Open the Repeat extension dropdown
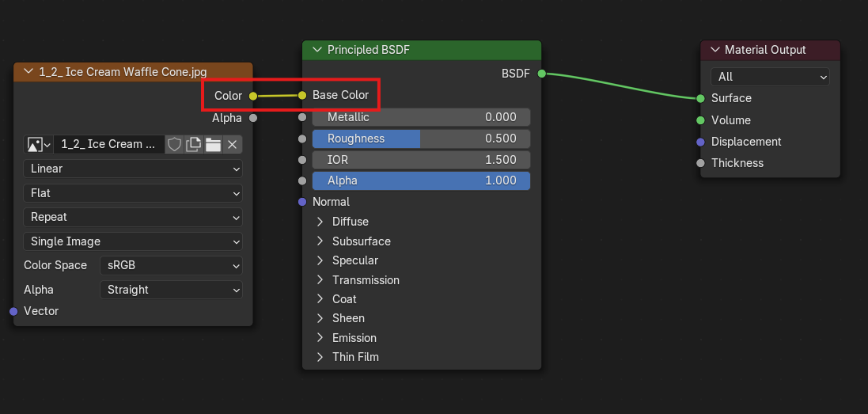The width and height of the screenshot is (868, 414). pyautogui.click(x=133, y=217)
